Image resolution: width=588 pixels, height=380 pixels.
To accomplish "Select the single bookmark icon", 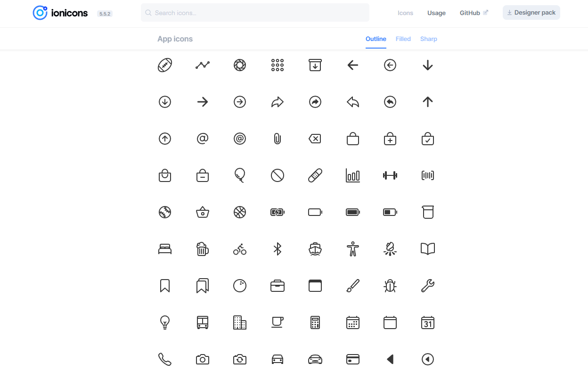I will [165, 286].
